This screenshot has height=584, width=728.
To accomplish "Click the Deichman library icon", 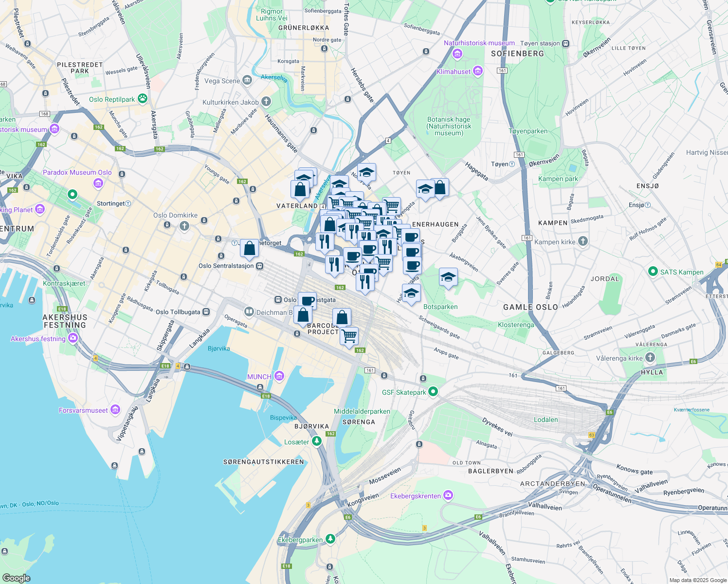I will (249, 311).
